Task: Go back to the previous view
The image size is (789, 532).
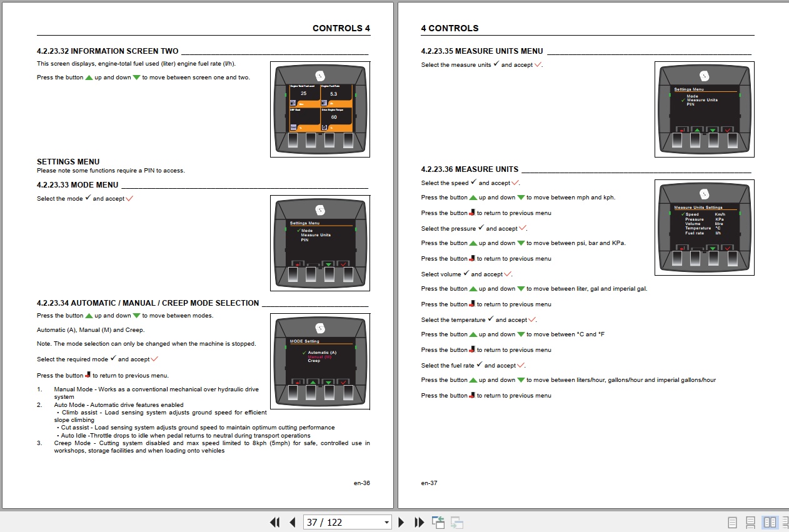Action: pyautogui.click(x=438, y=522)
